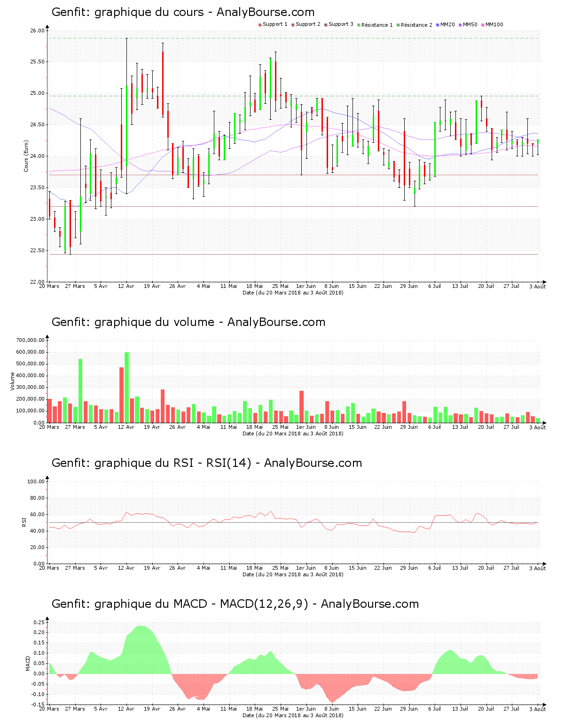The height and width of the screenshot is (728, 564).
Task: Click '20 Mars' date on volume chart axis
Action: point(49,427)
